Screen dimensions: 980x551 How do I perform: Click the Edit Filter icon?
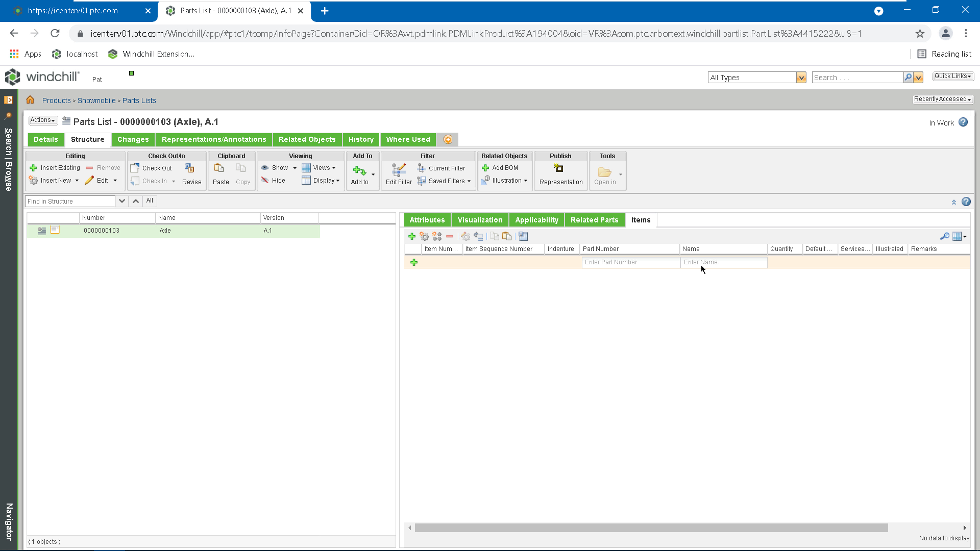point(399,169)
